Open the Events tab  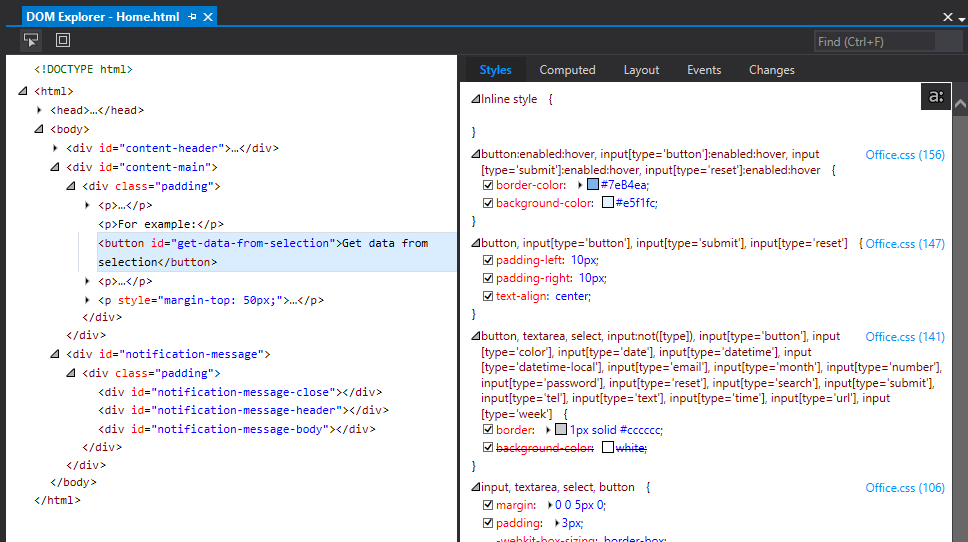[x=704, y=70]
